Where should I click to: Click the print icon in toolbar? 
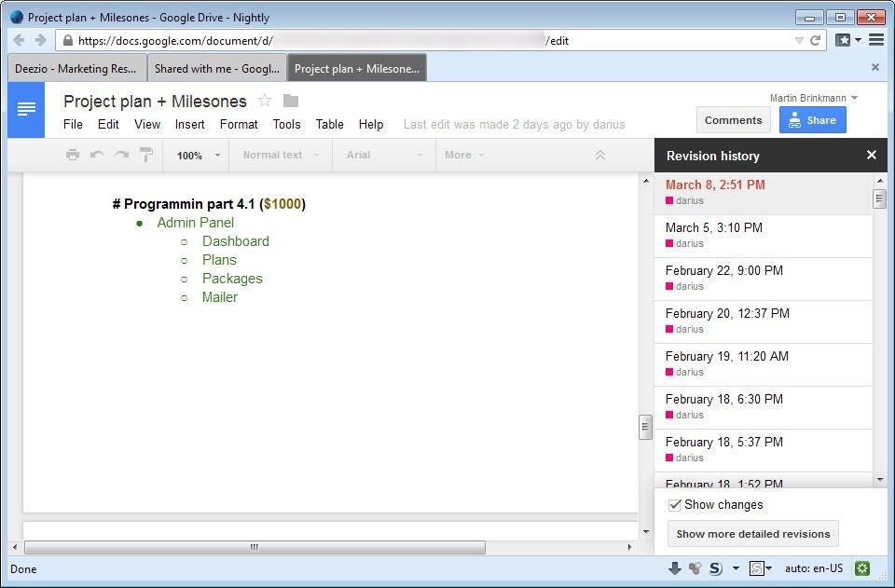pyautogui.click(x=73, y=155)
